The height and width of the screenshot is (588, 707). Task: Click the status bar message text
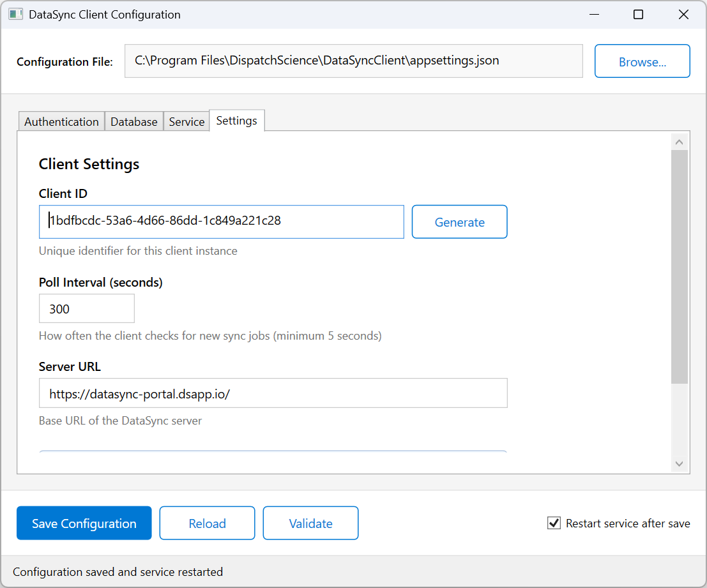coord(118,572)
